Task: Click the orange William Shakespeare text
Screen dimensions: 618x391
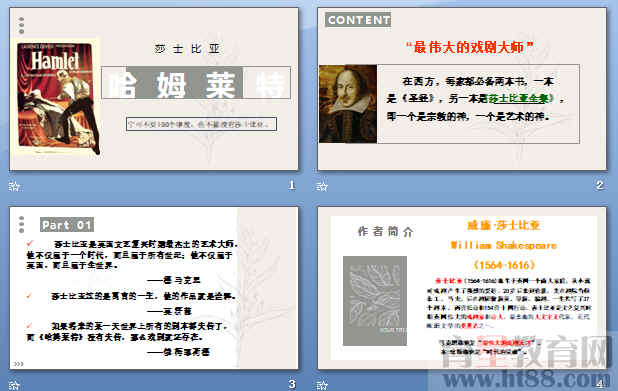Action: (504, 245)
